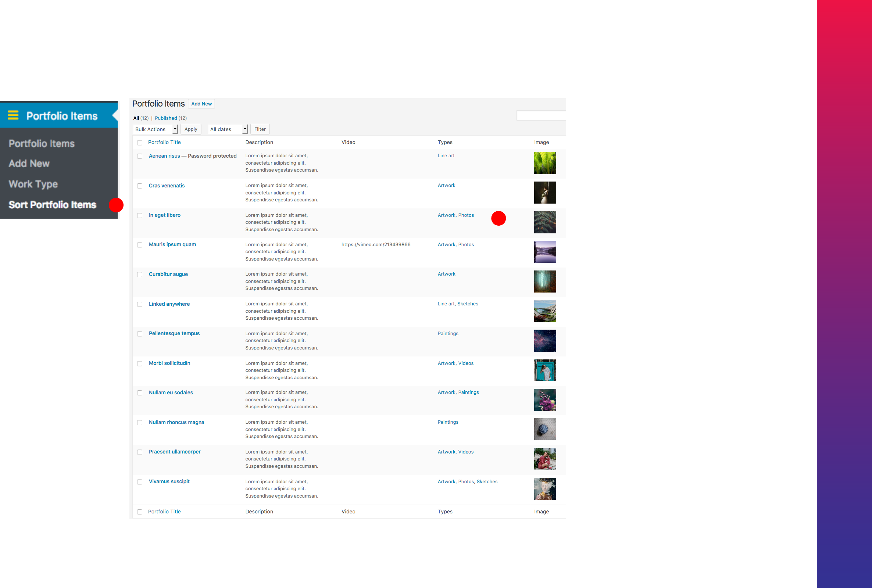Click the Curabitur augue forest thumbnail

[x=544, y=281]
